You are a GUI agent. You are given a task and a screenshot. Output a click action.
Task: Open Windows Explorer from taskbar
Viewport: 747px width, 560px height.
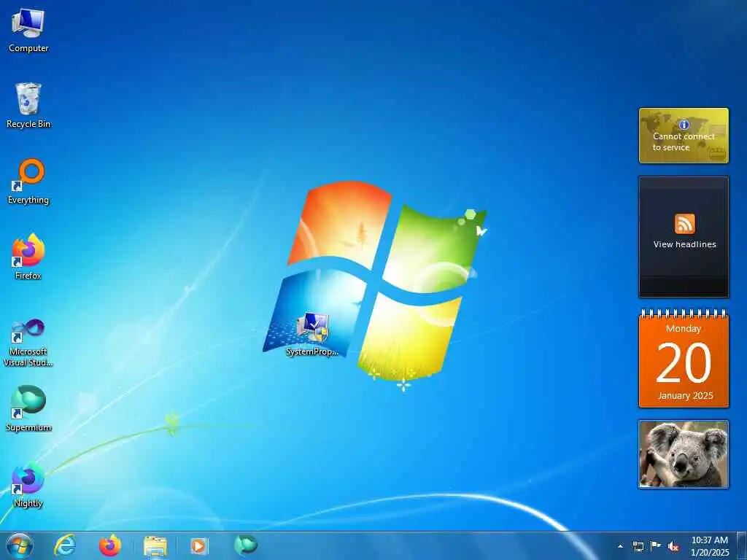click(155, 546)
